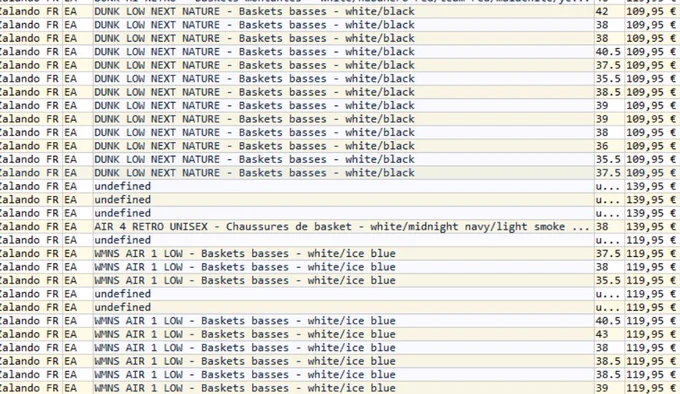
Task: Click size 38.5 in the DUNK LOW row
Action: click(608, 92)
